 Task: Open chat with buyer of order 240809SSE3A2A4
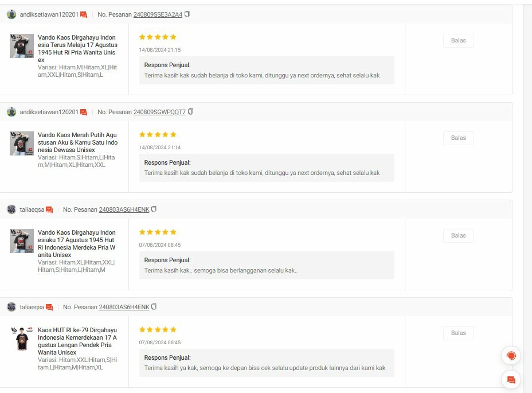pyautogui.click(x=84, y=15)
